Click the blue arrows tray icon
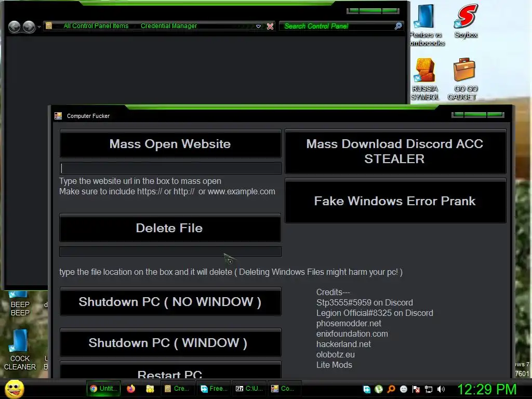532x399 pixels. 367,389
